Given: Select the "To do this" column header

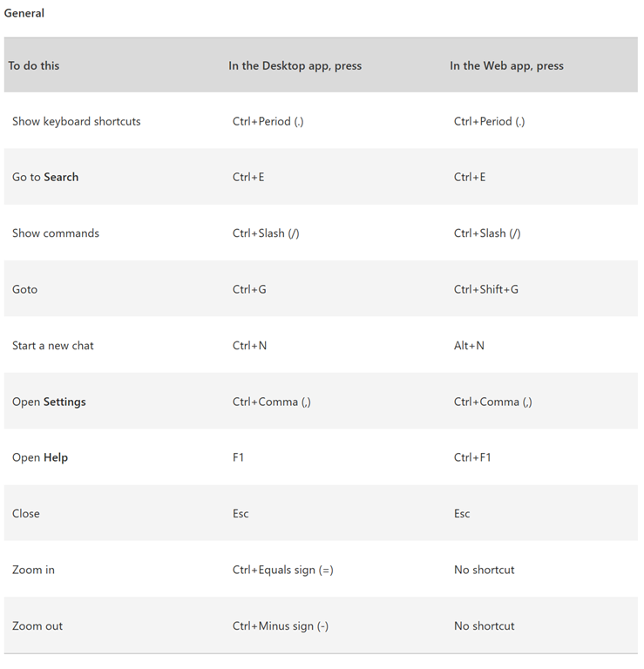Looking at the screenshot, I should pos(34,65).
